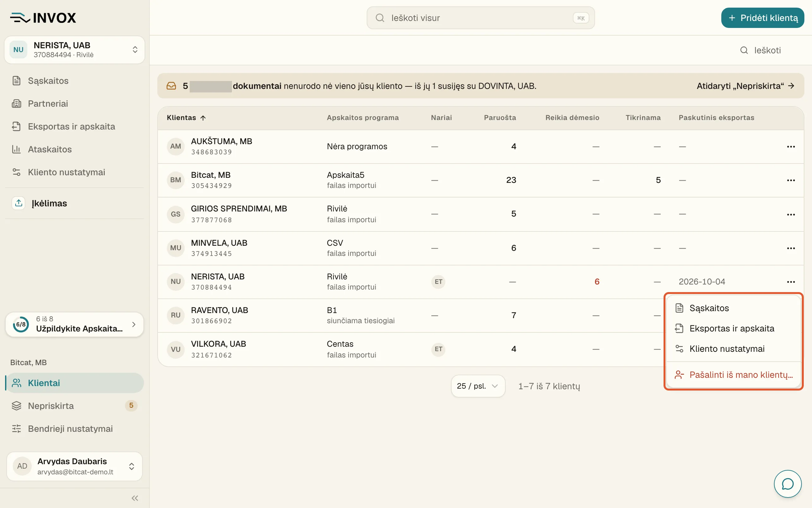Open row menu for Bitcat, MB
The width and height of the screenshot is (812, 508).
coord(791,180)
